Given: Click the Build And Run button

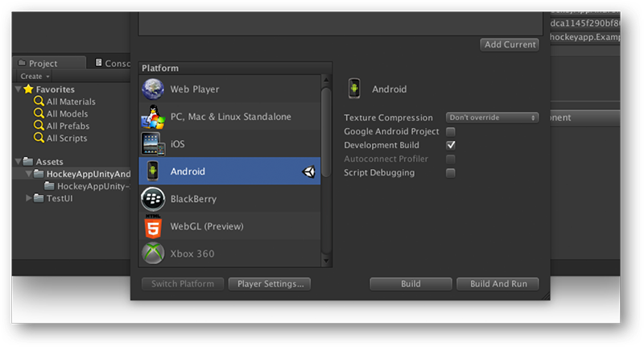Looking at the screenshot, I should pyautogui.click(x=497, y=283).
